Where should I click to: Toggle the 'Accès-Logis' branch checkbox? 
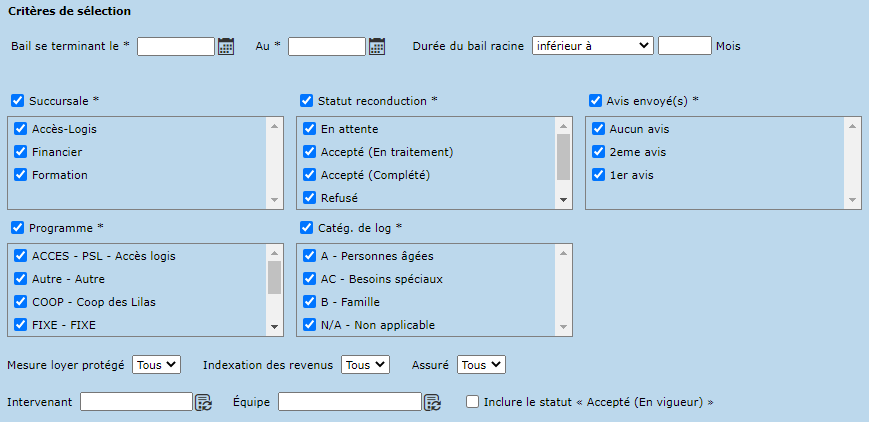(21, 129)
